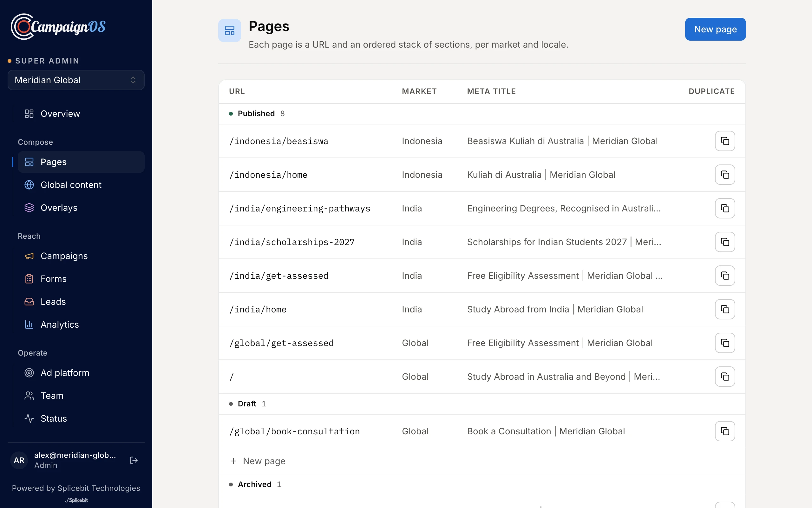This screenshot has height=508, width=812.
Task: Open the /india/scholarships-2027 URL
Action: pyautogui.click(x=291, y=242)
